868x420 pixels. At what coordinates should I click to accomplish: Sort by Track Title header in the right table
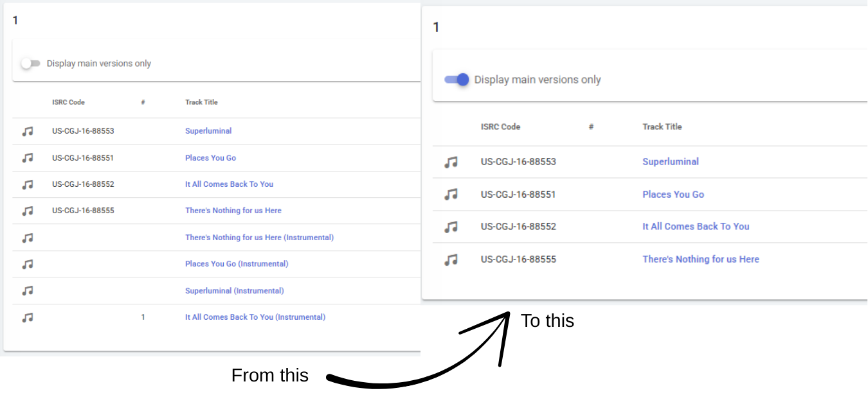pos(662,127)
